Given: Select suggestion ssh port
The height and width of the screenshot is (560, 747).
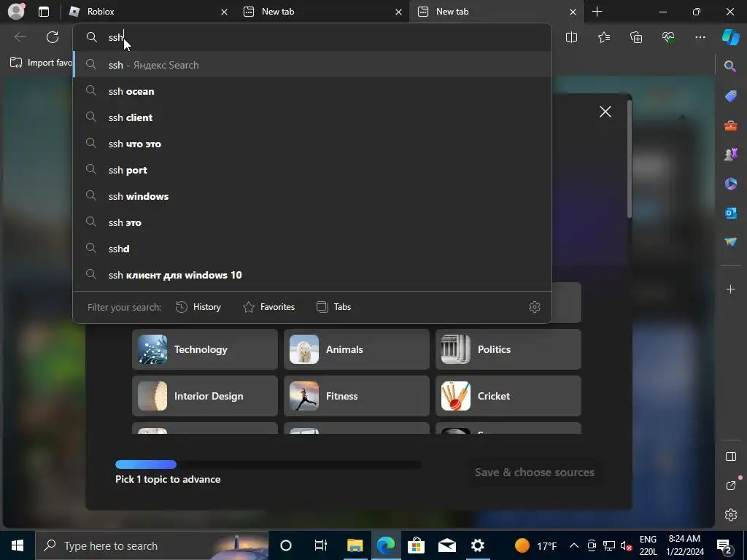Looking at the screenshot, I should click(312, 169).
